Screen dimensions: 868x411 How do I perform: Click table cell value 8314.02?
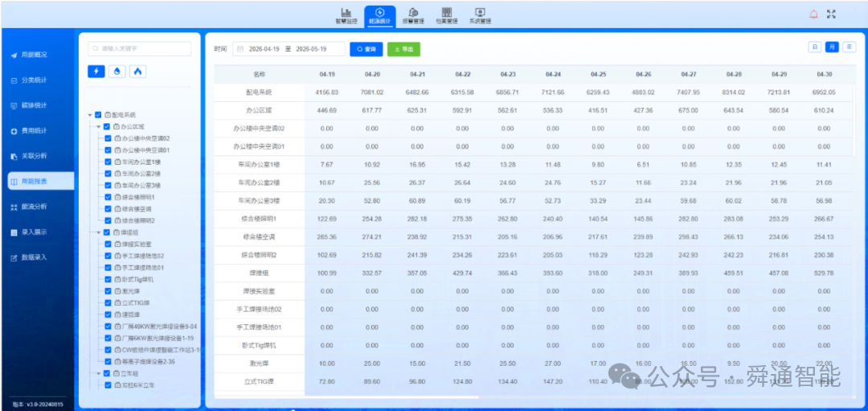pyautogui.click(x=734, y=92)
